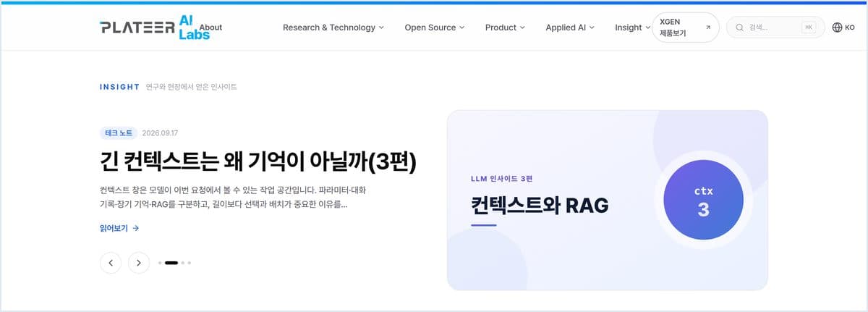868x312 pixels.
Task: Focus the 검색 search input field
Action: (775, 28)
